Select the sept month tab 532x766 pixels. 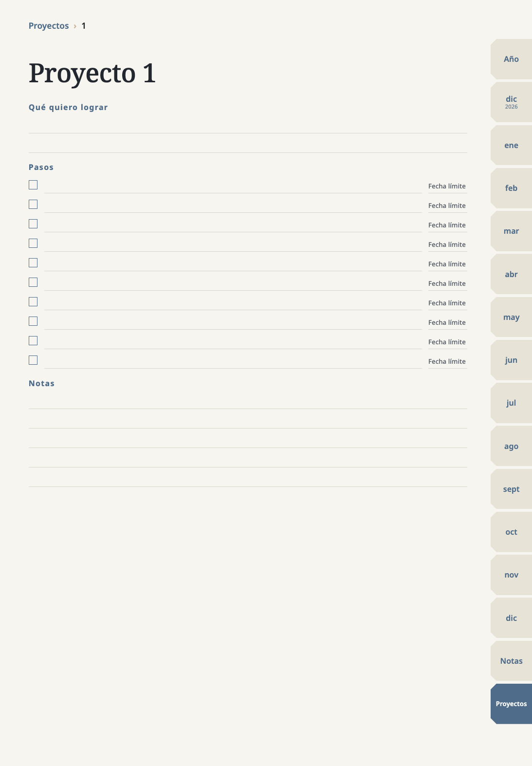tap(511, 489)
